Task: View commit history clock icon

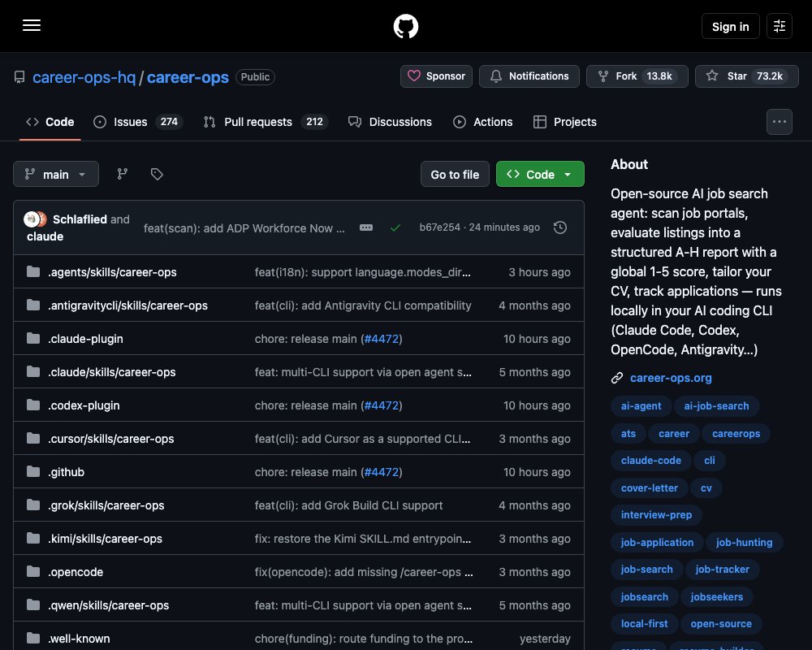Action: point(559,227)
